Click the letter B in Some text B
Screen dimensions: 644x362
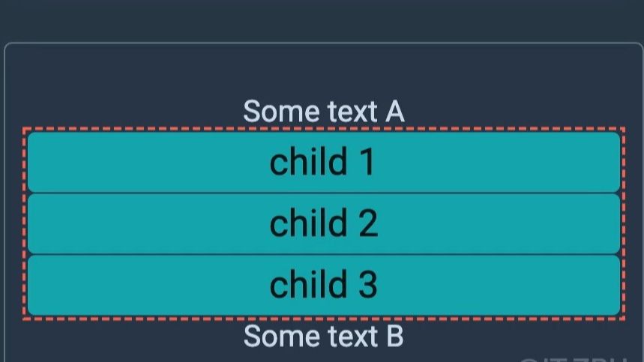pos(395,336)
